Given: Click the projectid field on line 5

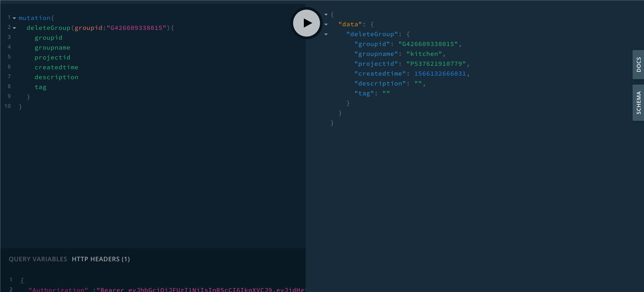Looking at the screenshot, I should (x=52, y=57).
